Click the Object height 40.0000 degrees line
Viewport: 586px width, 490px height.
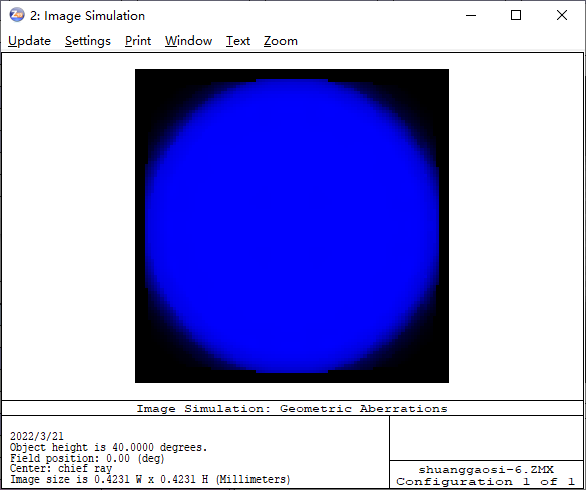click(x=108, y=447)
